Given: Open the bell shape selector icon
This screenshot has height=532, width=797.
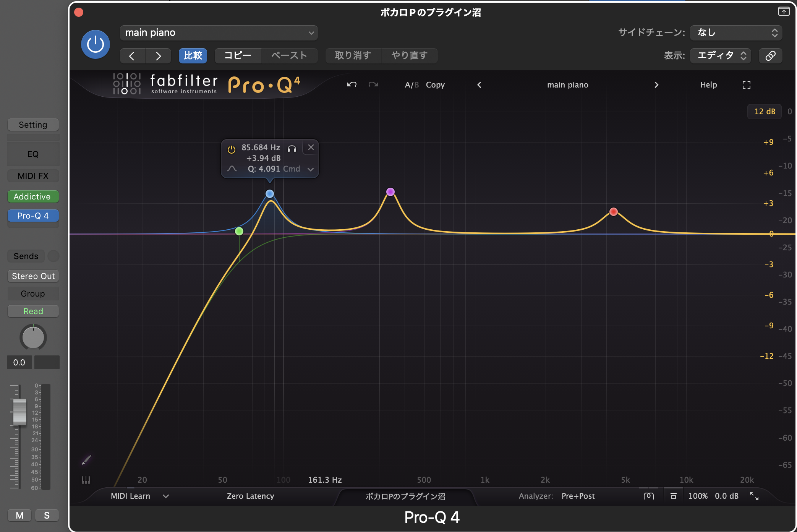Looking at the screenshot, I should point(232,169).
